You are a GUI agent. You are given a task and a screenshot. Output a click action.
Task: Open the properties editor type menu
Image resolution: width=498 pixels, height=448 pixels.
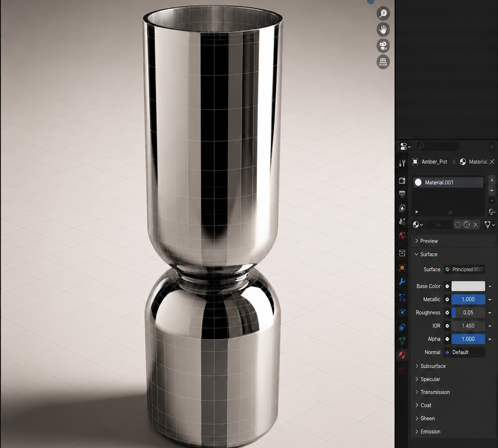click(405, 147)
